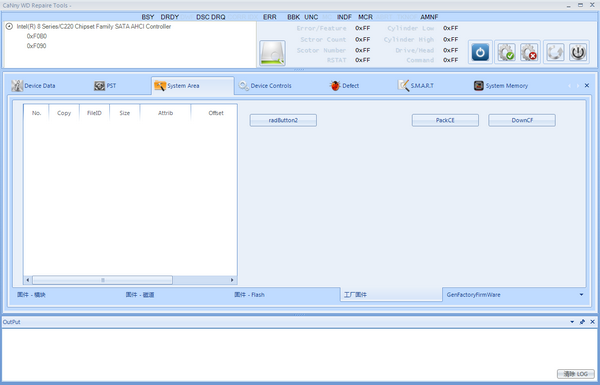Select port 0xF080 in the controller tree
This screenshot has width=600, height=385.
(37, 36)
